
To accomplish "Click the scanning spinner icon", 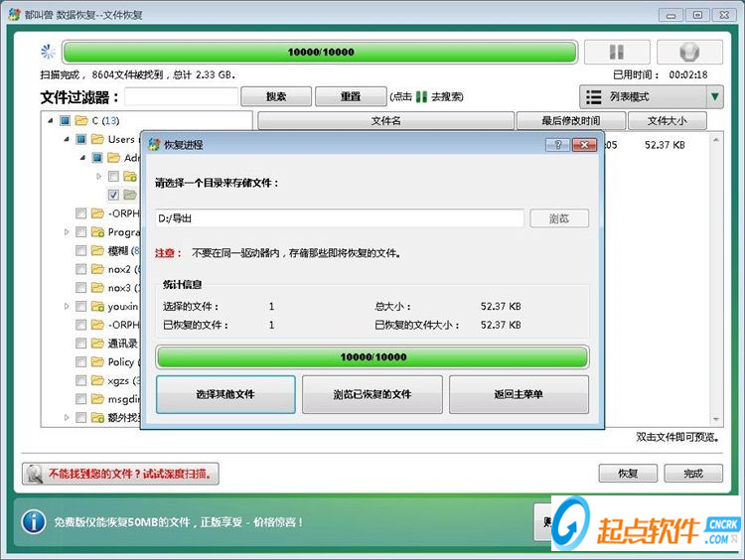I will coord(48,52).
